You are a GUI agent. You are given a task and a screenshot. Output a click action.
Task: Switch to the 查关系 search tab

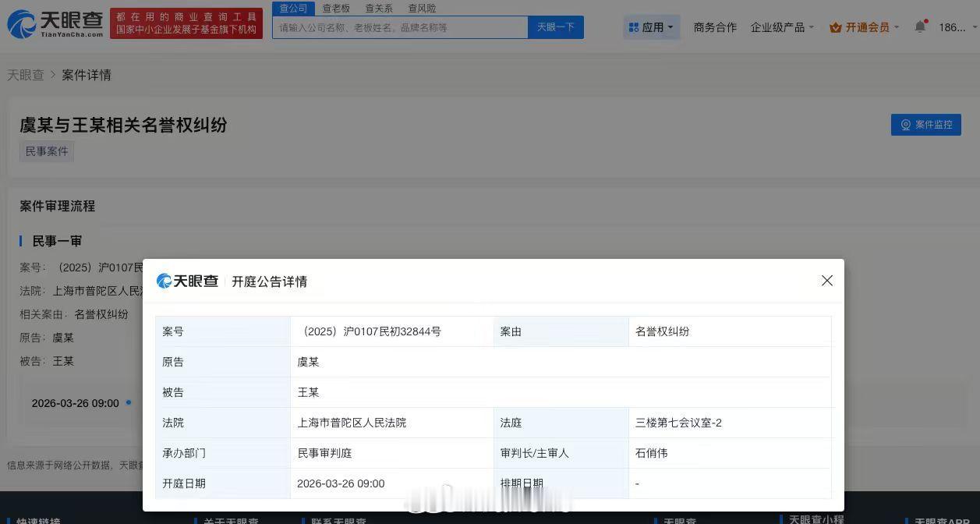[x=378, y=8]
